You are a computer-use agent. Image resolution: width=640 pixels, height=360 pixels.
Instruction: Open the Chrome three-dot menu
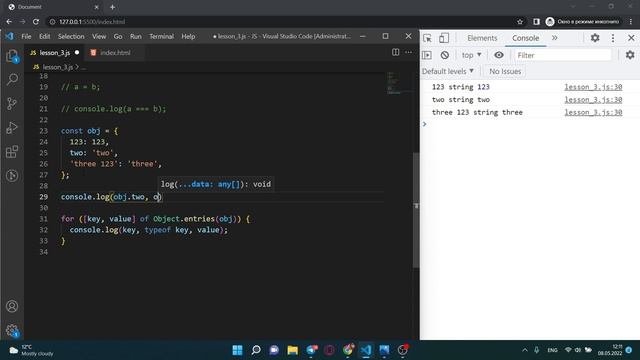[631, 22]
